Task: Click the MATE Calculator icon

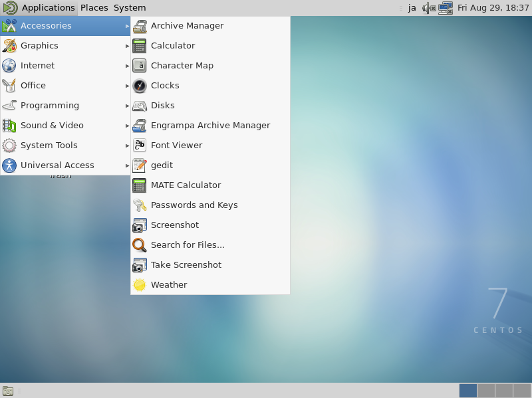Action: (x=140, y=185)
